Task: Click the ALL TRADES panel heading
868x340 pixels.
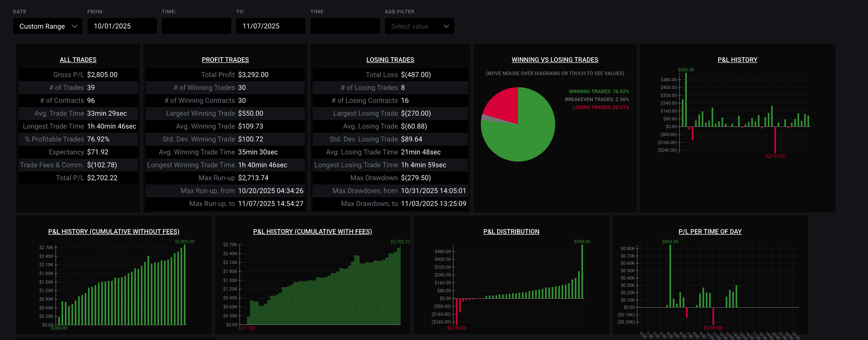Action: coord(78,59)
